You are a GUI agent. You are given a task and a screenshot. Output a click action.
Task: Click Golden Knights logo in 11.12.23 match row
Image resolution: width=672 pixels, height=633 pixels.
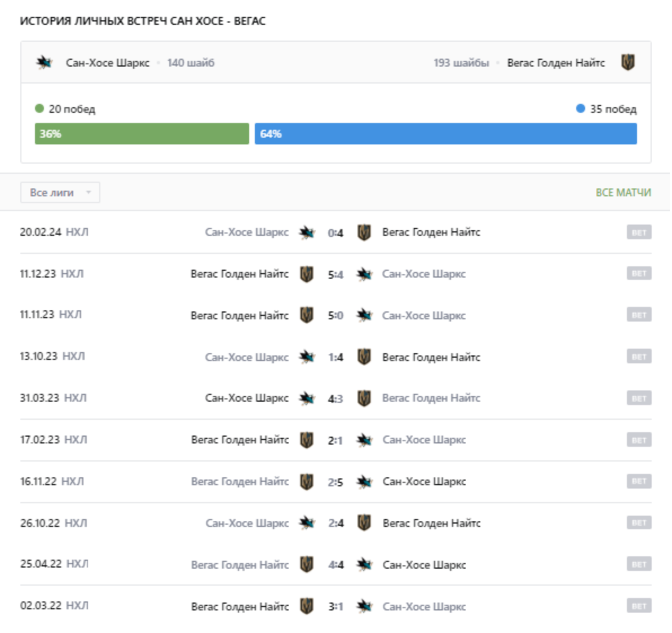pos(307,274)
